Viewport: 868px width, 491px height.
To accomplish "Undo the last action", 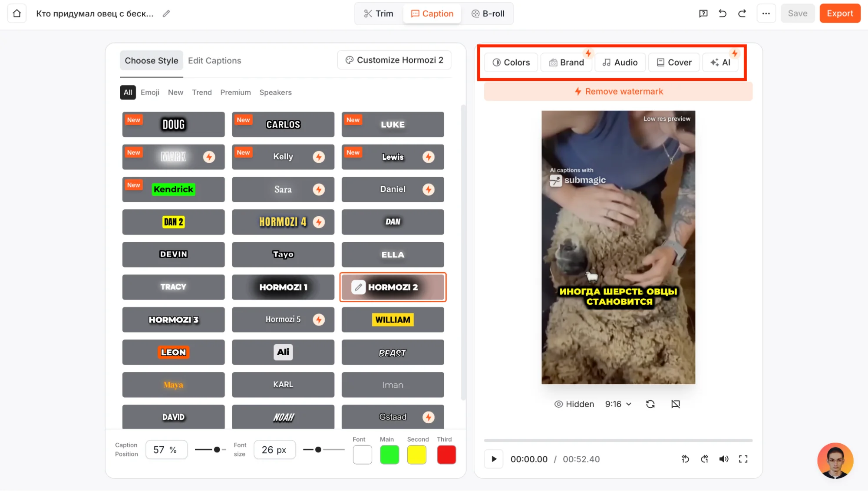I will pos(723,13).
